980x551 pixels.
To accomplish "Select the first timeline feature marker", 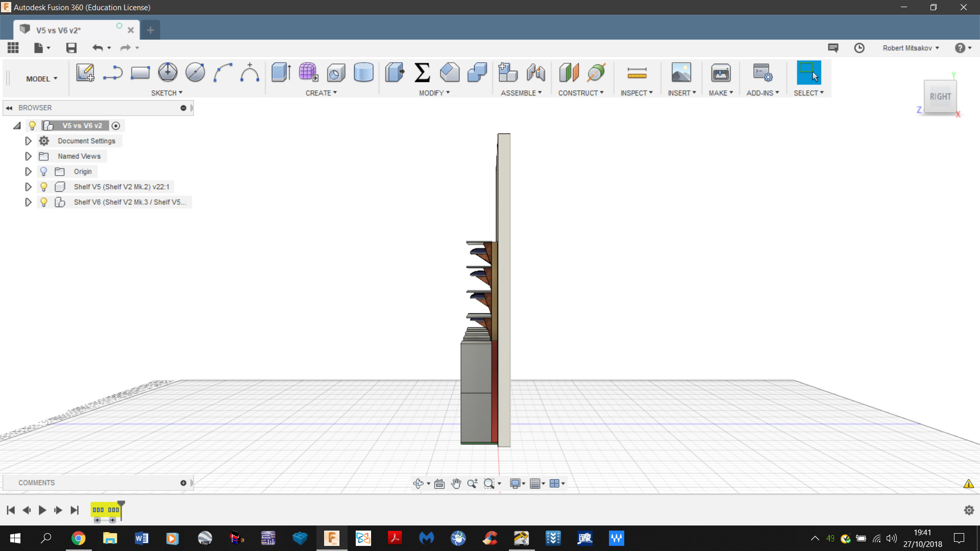I will (x=98, y=510).
